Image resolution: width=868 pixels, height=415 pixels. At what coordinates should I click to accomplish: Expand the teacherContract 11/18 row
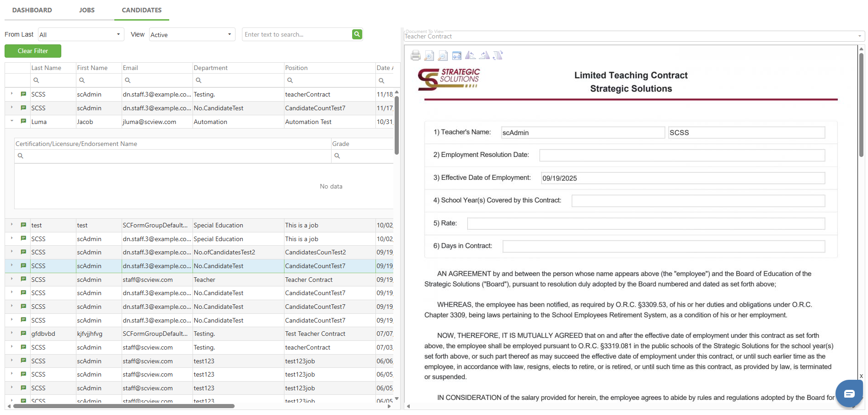[12, 94]
